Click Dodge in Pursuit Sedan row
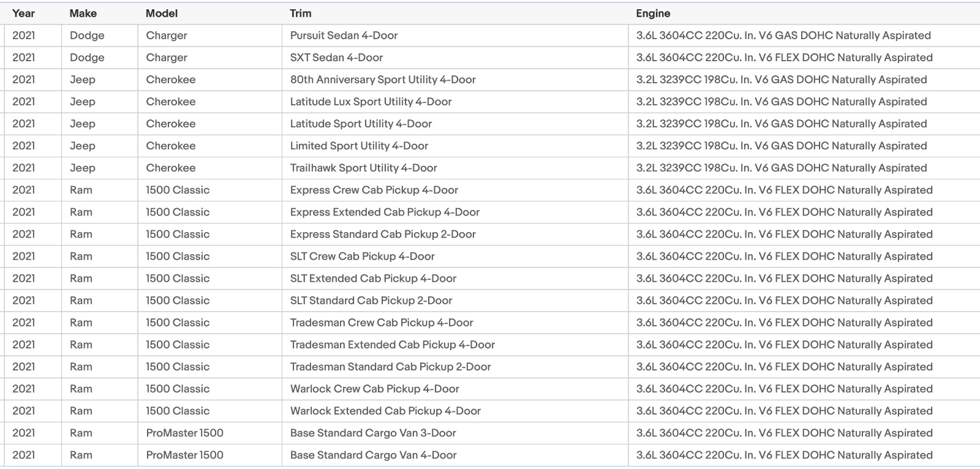Screen dimensions: 980x469 87,36
